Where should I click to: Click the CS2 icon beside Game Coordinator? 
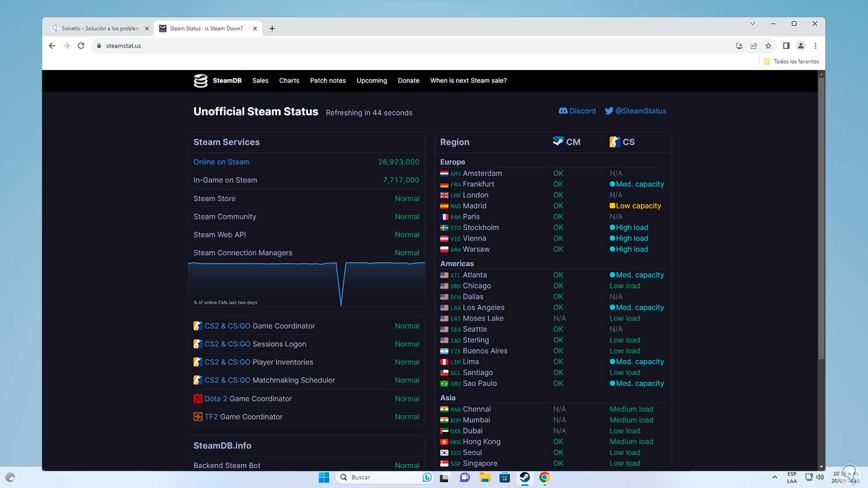(x=198, y=326)
